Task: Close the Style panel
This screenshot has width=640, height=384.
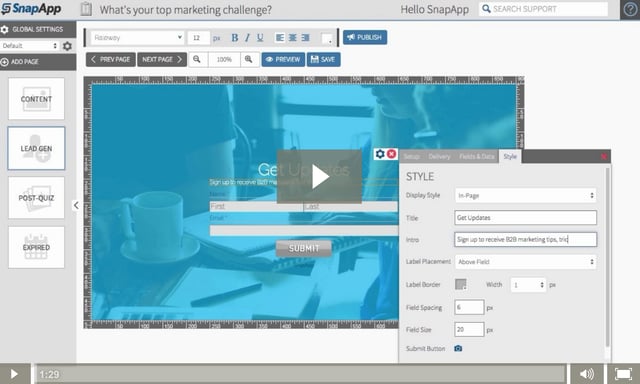Action: click(604, 156)
